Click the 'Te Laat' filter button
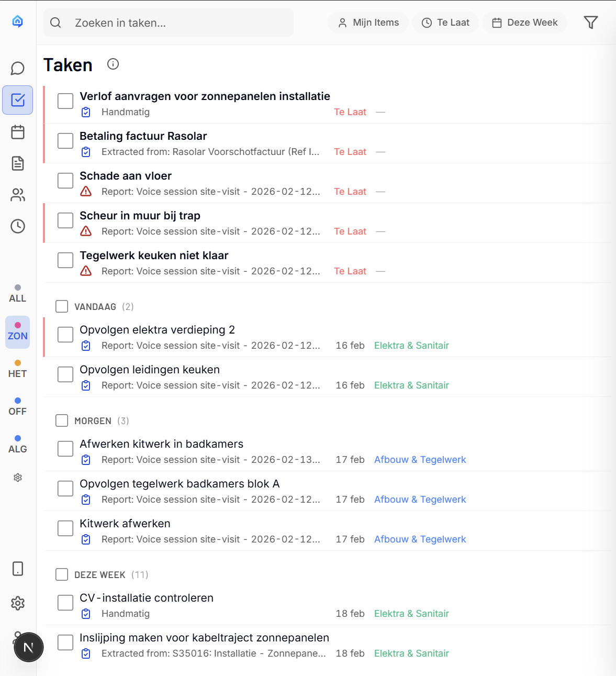Screen dimensions: 616x676 pyautogui.click(x=445, y=23)
